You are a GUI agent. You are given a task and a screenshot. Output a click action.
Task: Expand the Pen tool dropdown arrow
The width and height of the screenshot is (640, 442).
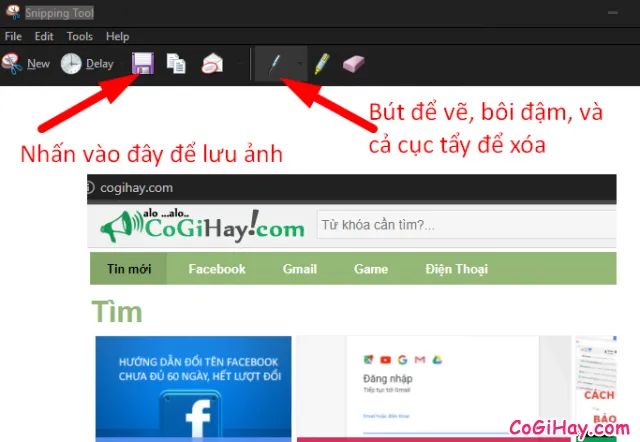click(300, 64)
